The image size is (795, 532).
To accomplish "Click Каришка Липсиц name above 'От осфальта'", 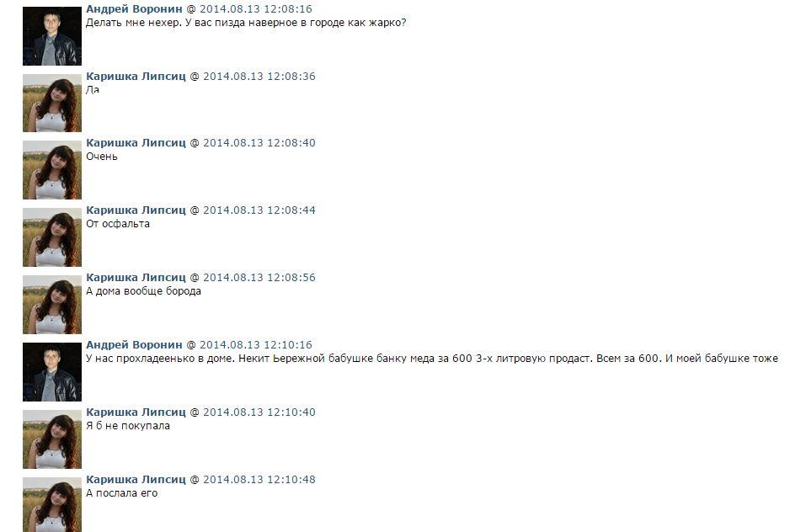I will coord(136,210).
